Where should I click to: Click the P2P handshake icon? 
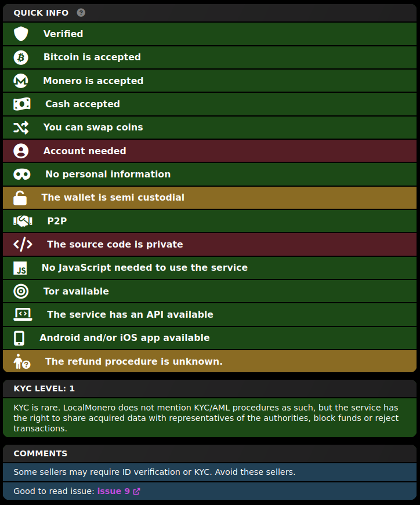point(23,221)
